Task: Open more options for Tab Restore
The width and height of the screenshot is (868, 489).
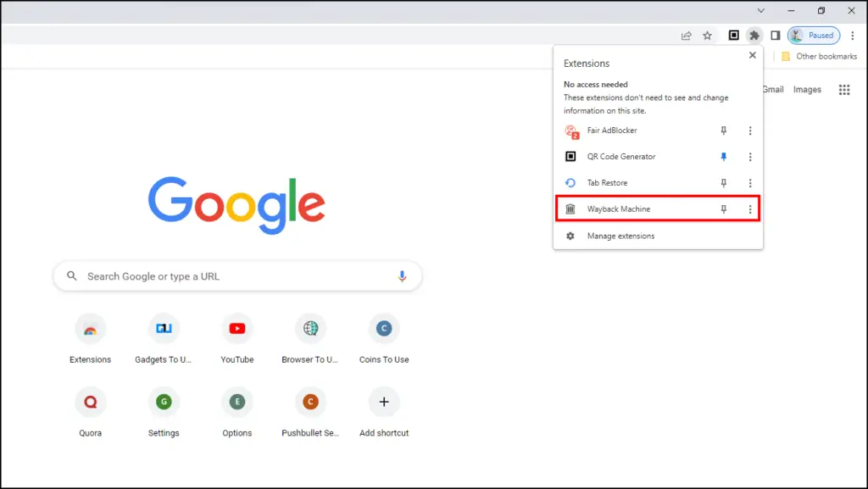Action: [750, 183]
